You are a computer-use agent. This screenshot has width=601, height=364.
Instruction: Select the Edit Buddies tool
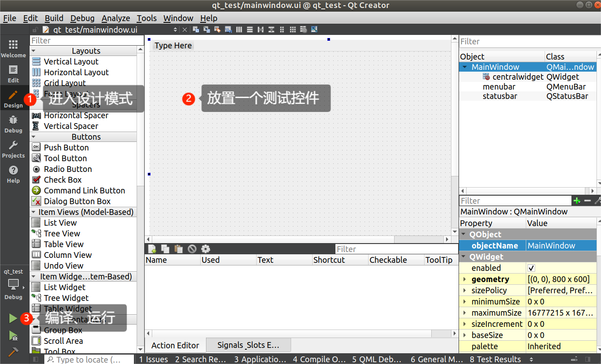217,30
